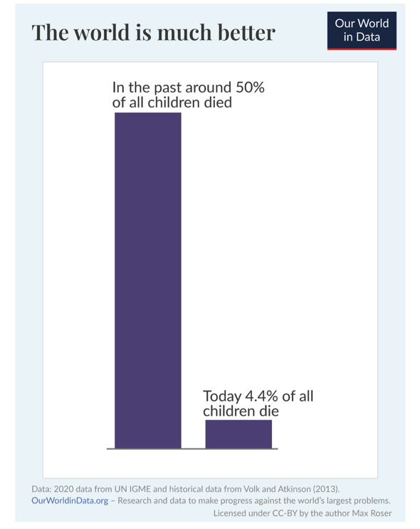This screenshot has height=529, width=420.
Task: Click the Our World in Data logo
Action: (x=362, y=31)
